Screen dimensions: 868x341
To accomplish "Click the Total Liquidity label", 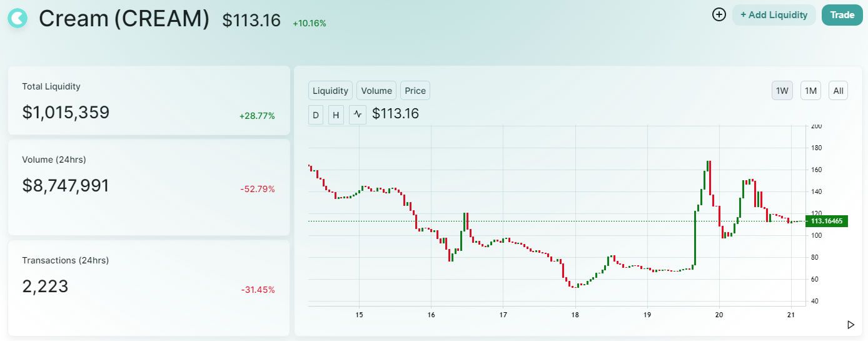I will click(51, 86).
